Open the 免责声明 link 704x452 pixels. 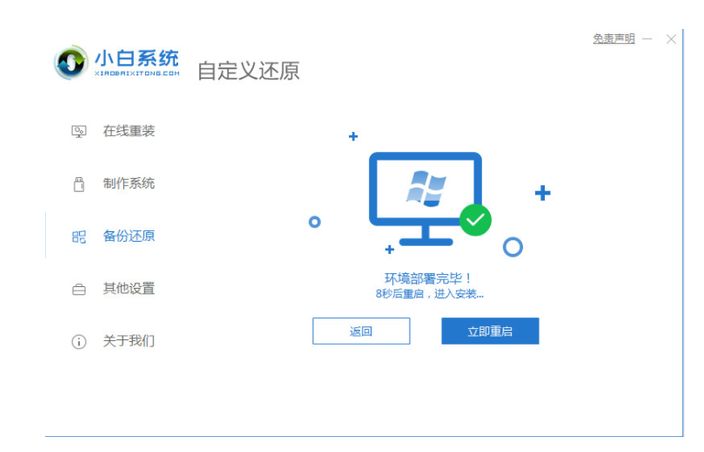tap(614, 39)
